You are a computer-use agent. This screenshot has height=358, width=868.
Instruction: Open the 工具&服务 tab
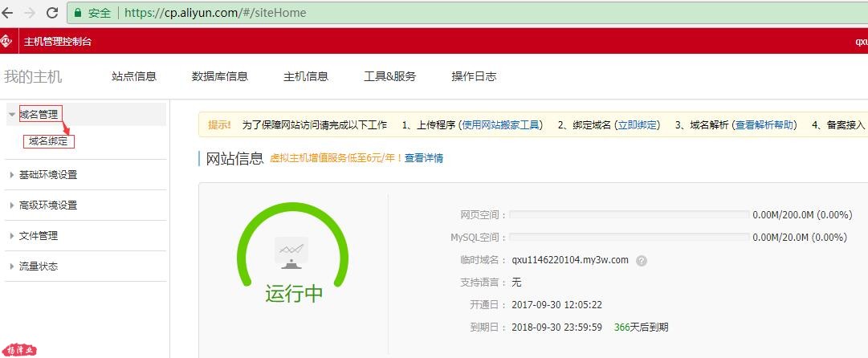click(x=389, y=77)
